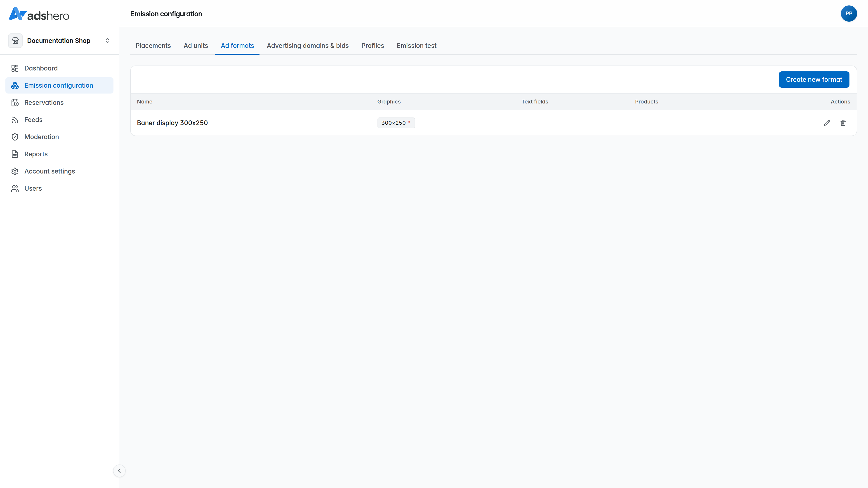Click the 300×250 graphics tag
This screenshot has width=868, height=488.
396,123
